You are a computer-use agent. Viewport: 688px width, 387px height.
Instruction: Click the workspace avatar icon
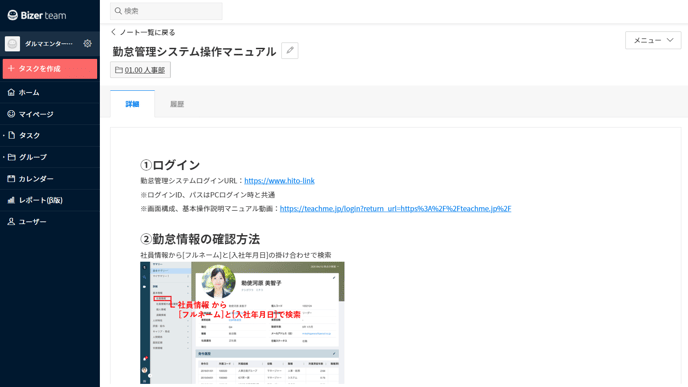click(x=12, y=43)
